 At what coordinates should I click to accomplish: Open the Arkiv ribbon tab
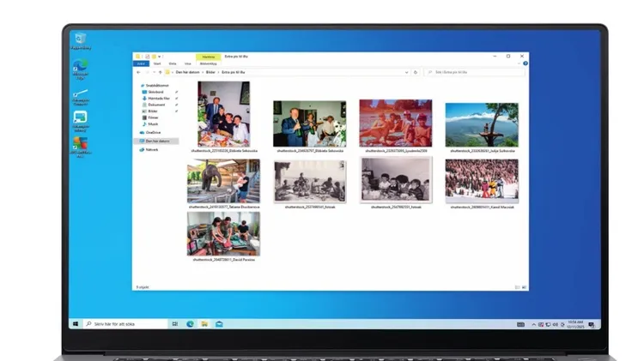click(141, 63)
